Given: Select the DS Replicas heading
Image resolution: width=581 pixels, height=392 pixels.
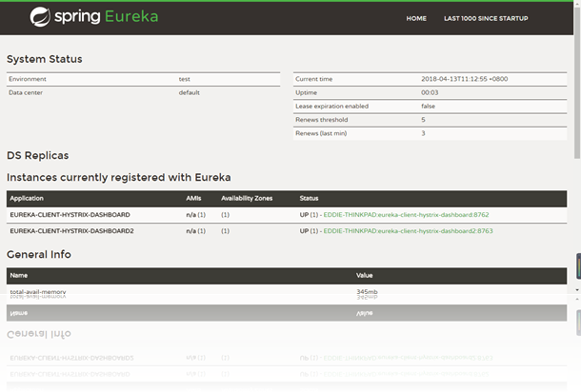Looking at the screenshot, I should point(38,155).
